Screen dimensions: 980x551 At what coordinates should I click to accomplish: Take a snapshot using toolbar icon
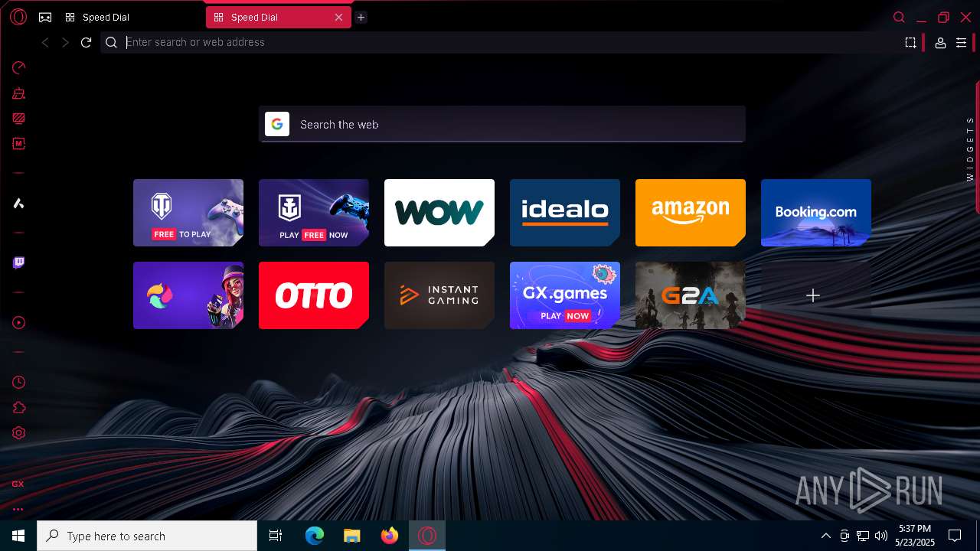(x=910, y=43)
